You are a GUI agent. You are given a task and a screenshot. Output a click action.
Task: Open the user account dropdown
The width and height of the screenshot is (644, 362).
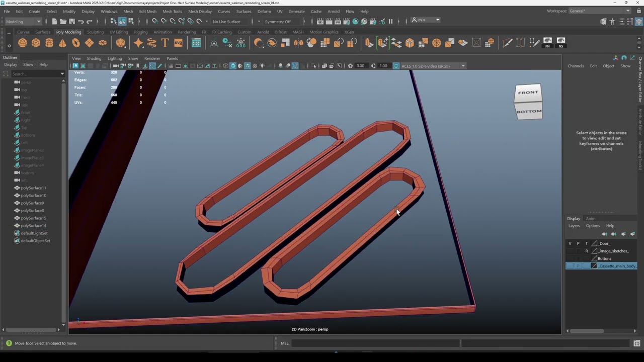(426, 20)
